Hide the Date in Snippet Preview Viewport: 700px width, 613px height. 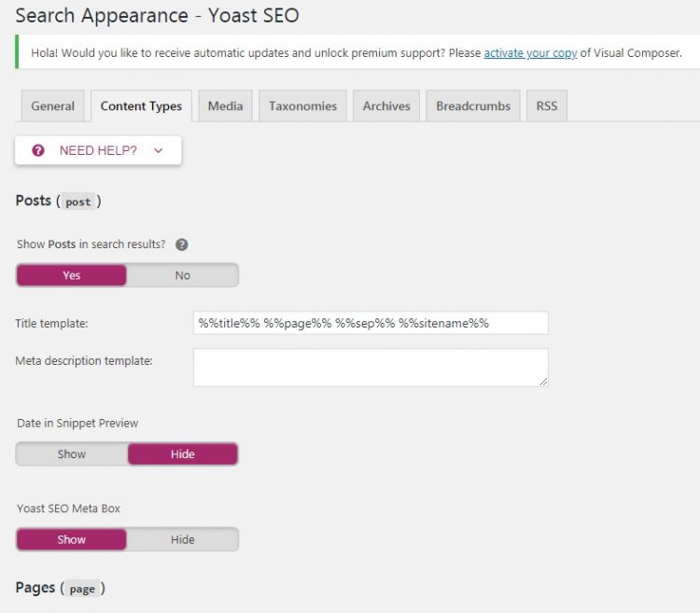(183, 454)
